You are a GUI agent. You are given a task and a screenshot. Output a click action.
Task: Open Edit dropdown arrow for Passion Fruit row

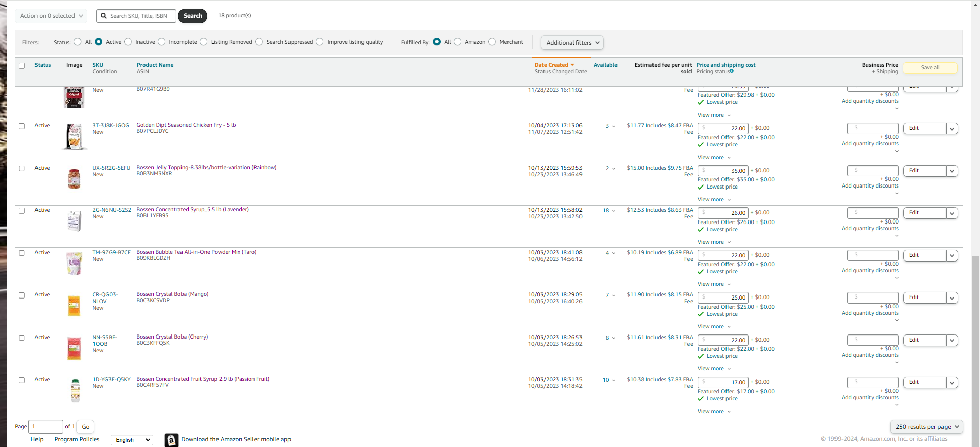click(x=952, y=383)
